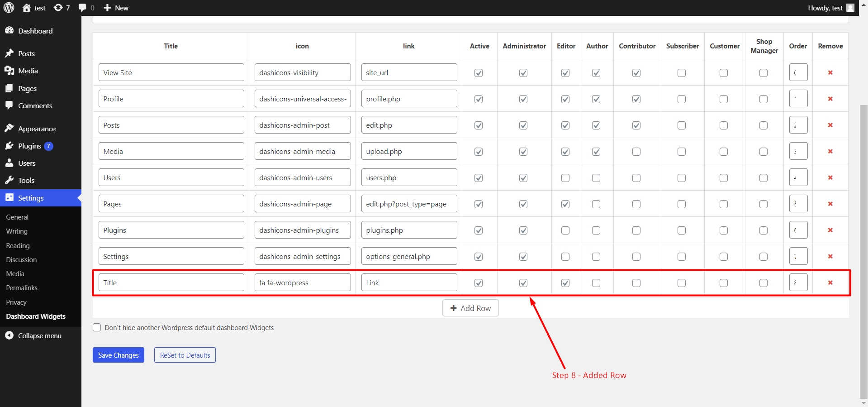Enable Author checkbox for Title row
Screen dimensions: 868x407
pos(596,283)
